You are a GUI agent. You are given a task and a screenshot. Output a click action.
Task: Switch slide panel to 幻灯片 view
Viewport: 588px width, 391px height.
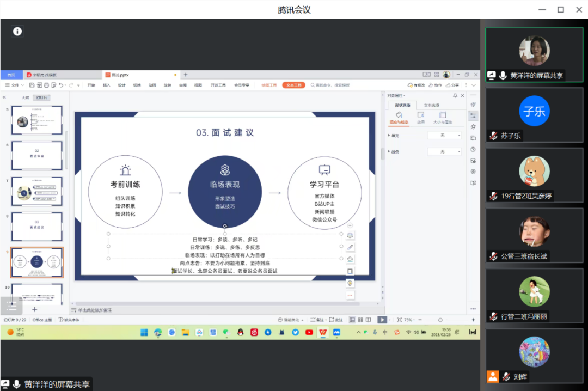41,97
